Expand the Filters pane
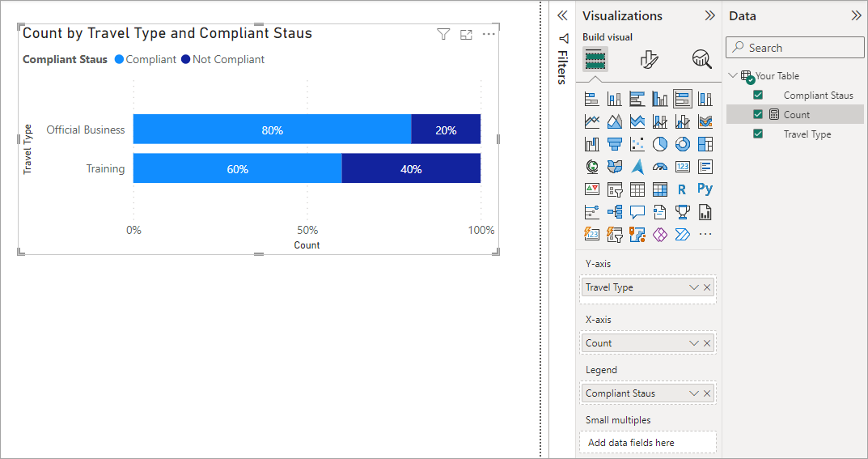The height and width of the screenshot is (459, 868). [x=562, y=15]
